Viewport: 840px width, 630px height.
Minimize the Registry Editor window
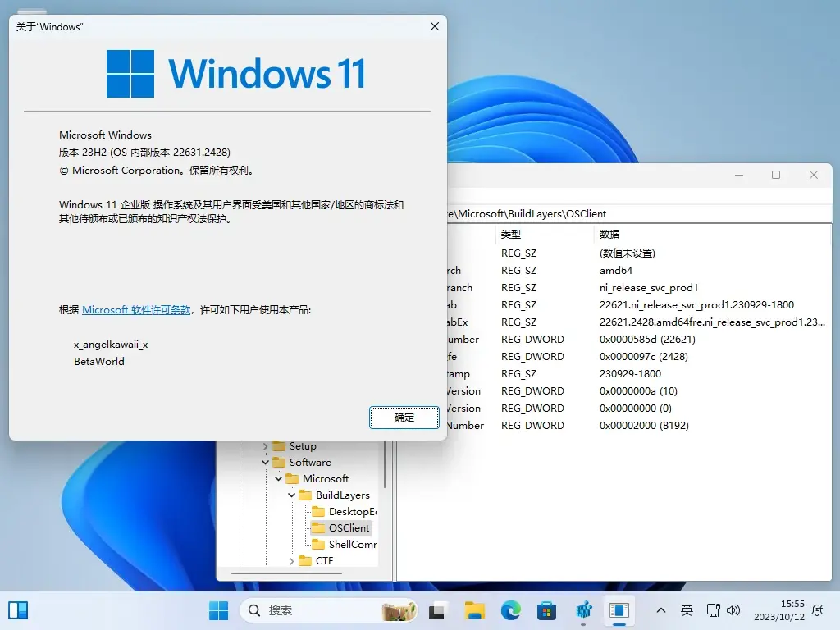[x=739, y=175]
